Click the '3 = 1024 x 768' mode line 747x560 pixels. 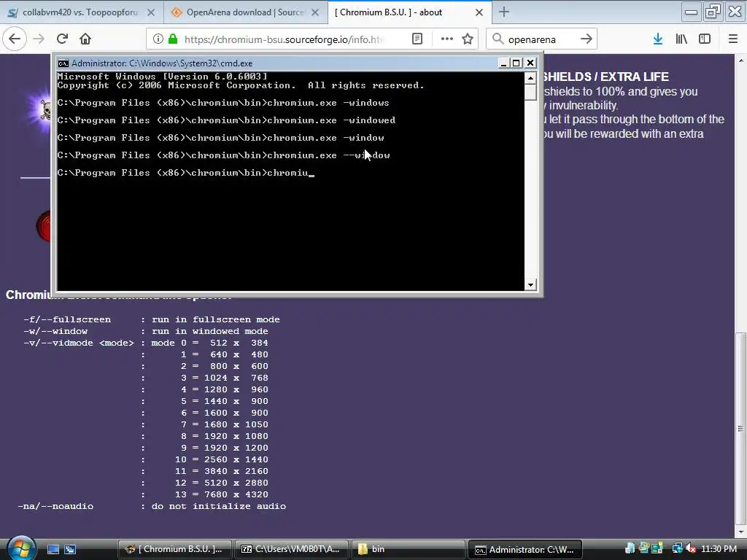[x=224, y=378]
